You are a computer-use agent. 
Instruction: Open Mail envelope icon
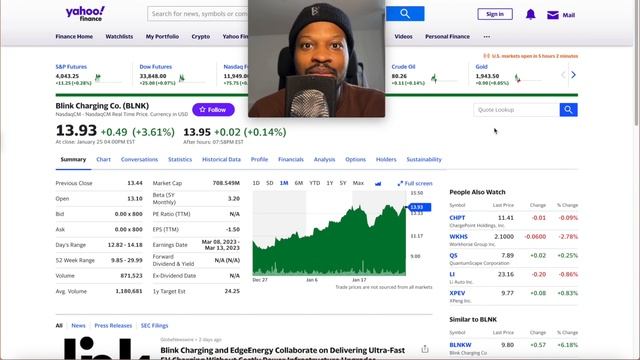click(553, 15)
